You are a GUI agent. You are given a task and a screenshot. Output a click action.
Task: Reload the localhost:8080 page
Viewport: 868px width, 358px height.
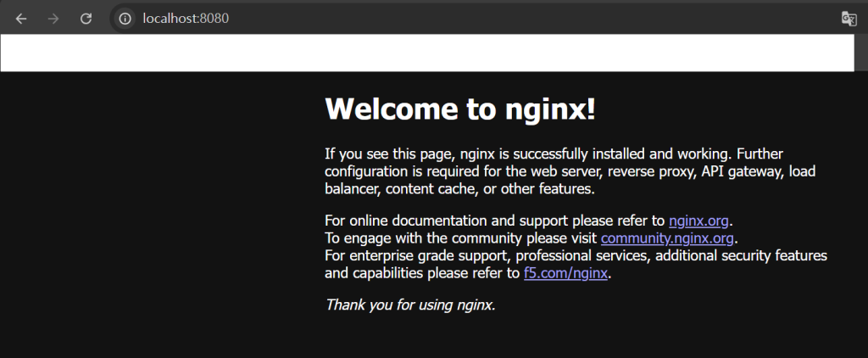(86, 19)
